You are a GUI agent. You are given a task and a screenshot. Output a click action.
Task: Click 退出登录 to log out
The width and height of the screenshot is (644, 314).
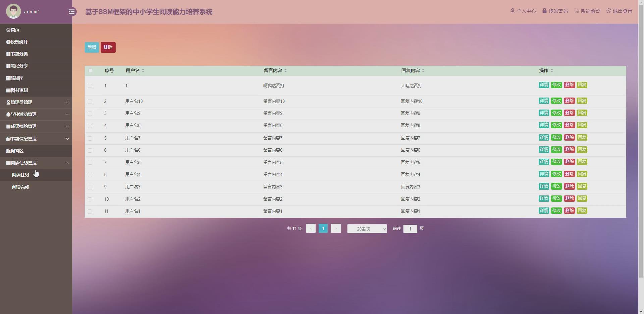click(x=619, y=11)
